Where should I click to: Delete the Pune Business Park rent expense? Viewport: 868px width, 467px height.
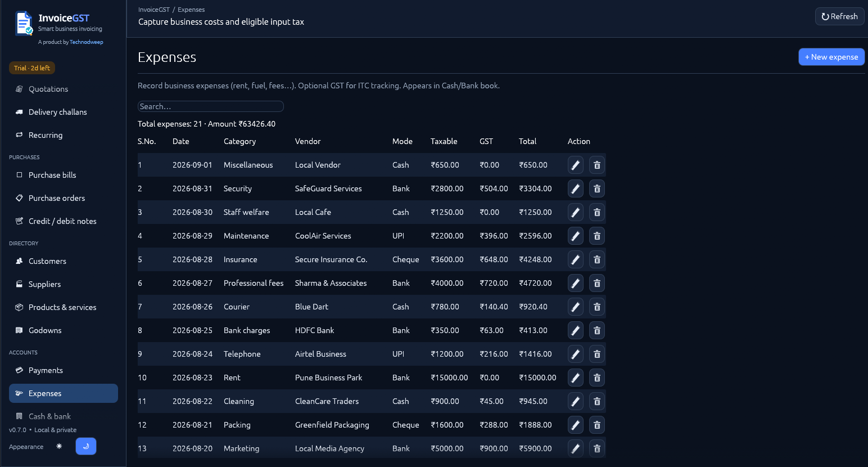(x=597, y=378)
